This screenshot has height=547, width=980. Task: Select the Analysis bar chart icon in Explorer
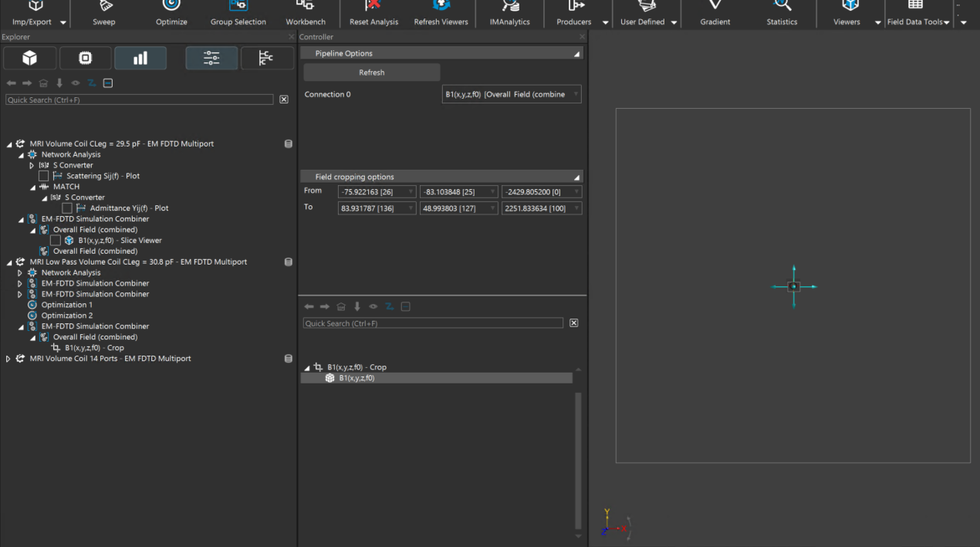tap(140, 58)
